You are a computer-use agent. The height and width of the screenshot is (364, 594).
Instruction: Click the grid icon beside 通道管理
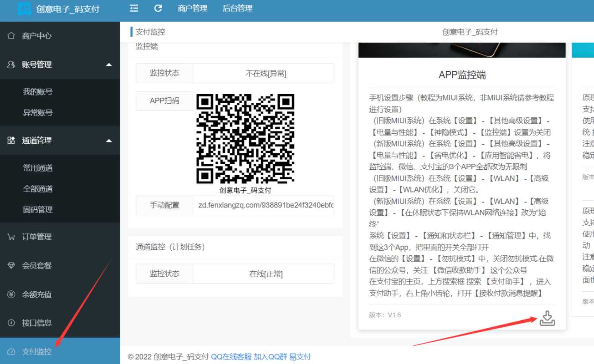(11, 140)
